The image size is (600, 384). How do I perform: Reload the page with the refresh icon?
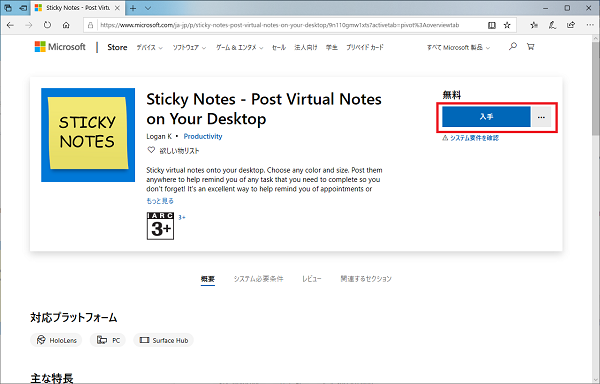(x=47, y=25)
